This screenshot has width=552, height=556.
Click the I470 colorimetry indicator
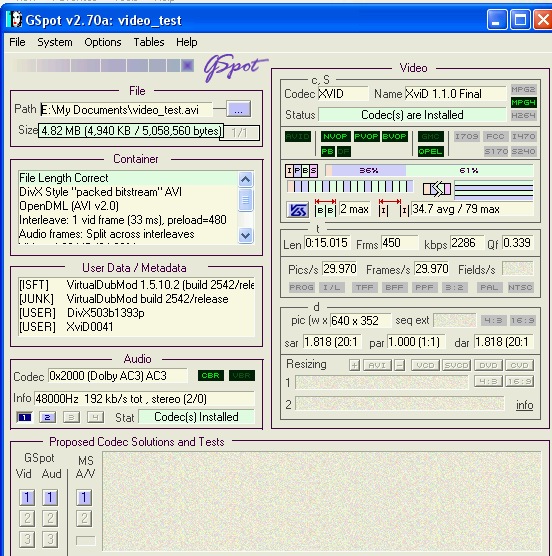[523, 137]
